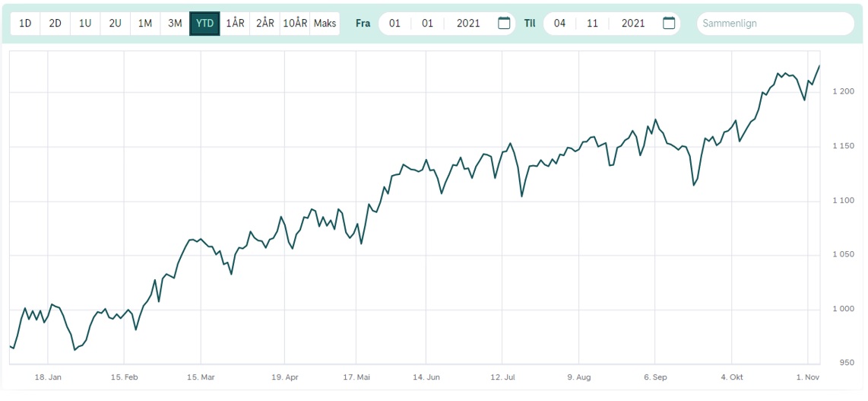Click the Fra day field
The image size is (868, 401).
(394, 23)
